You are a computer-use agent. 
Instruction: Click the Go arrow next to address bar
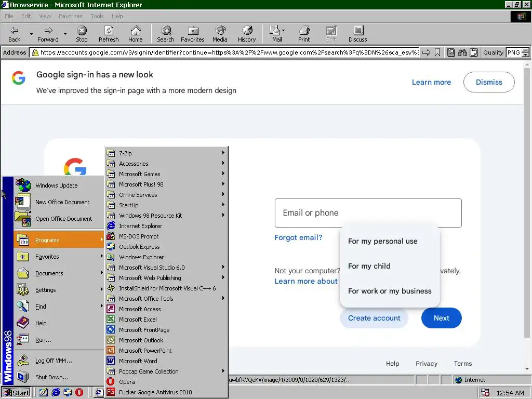(426, 52)
